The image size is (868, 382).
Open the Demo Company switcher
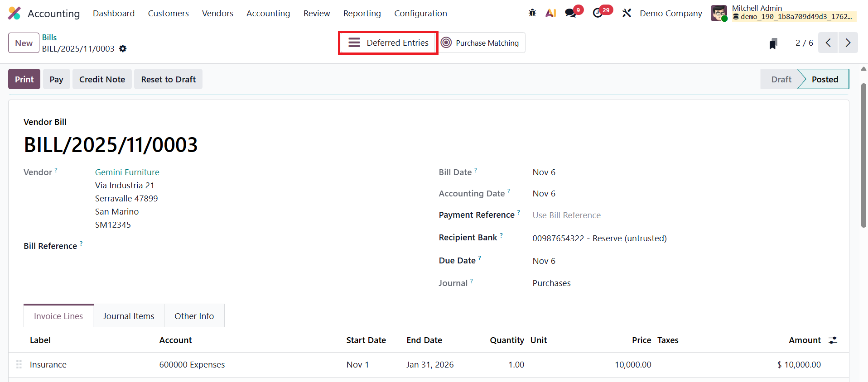[670, 14]
